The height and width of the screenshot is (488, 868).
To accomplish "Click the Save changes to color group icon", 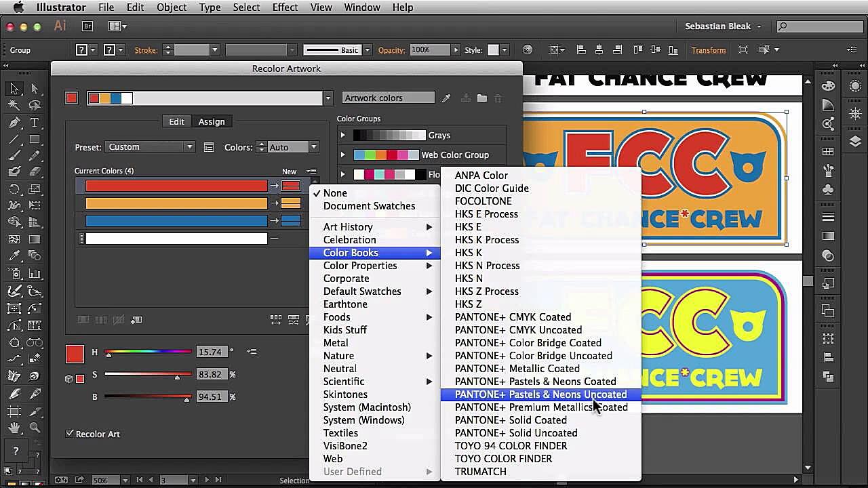I will point(466,98).
